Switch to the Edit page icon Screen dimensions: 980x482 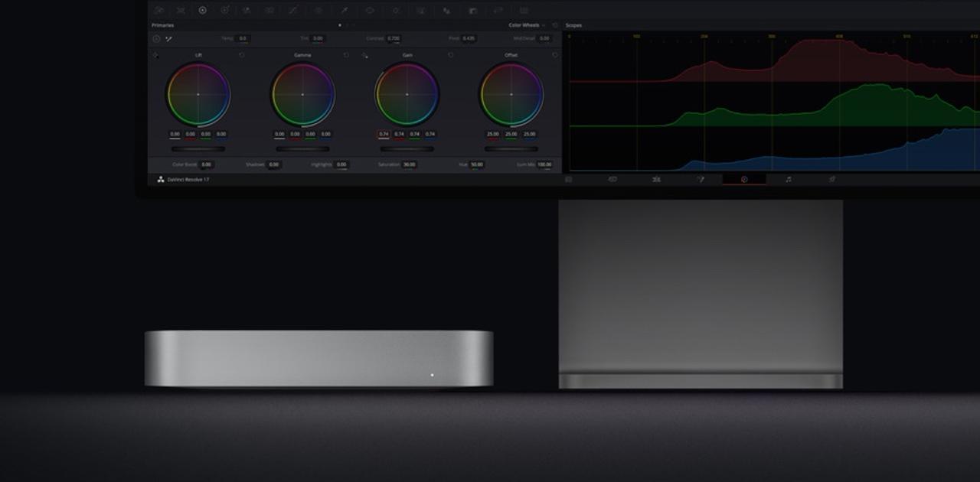[x=657, y=179]
